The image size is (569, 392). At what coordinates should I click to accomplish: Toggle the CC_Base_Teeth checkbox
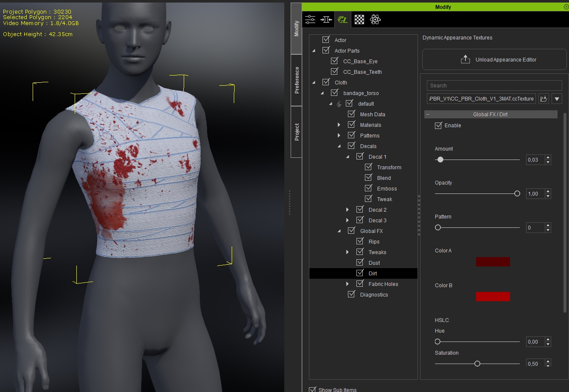(334, 71)
